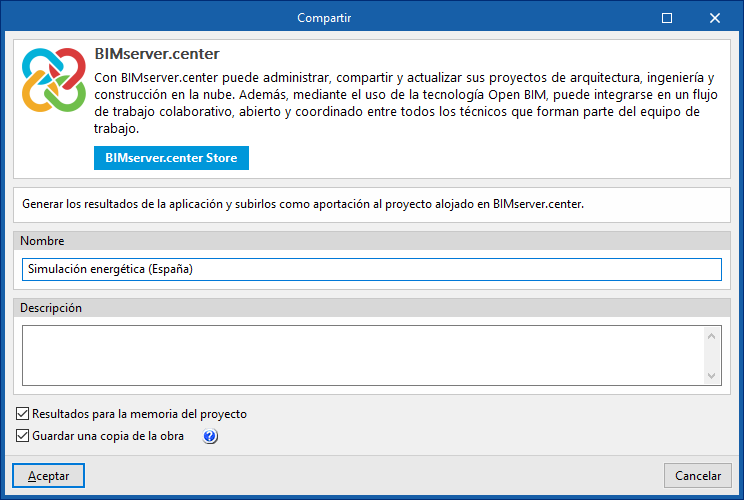Screen dimensions: 744x500
Task: Click the Compartir title bar text
Action: point(324,18)
